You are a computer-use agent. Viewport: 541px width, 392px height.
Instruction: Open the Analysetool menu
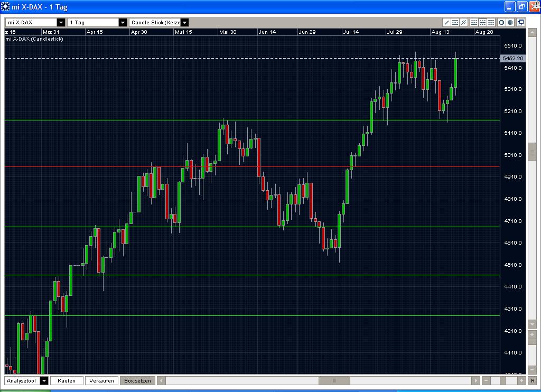tap(44, 380)
